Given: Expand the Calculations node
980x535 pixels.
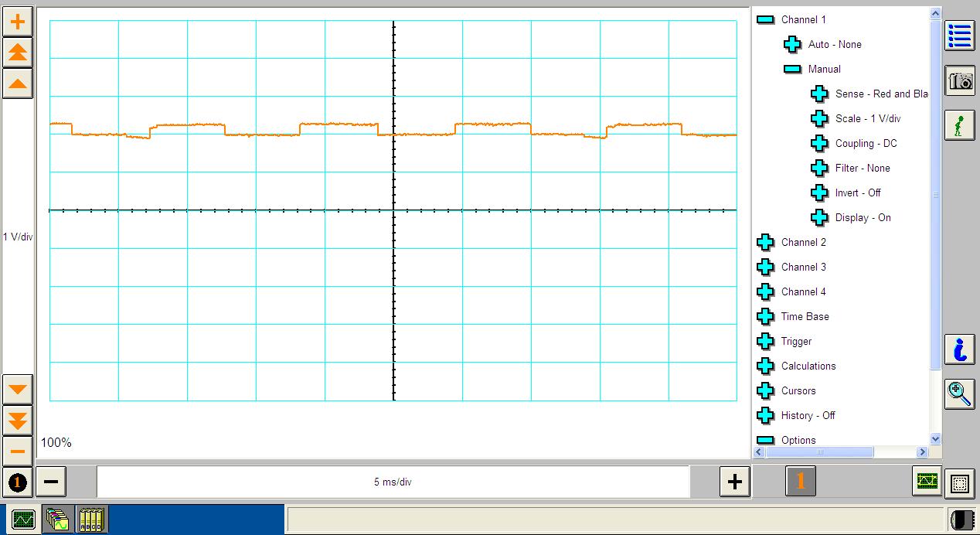Looking at the screenshot, I should pos(765,366).
